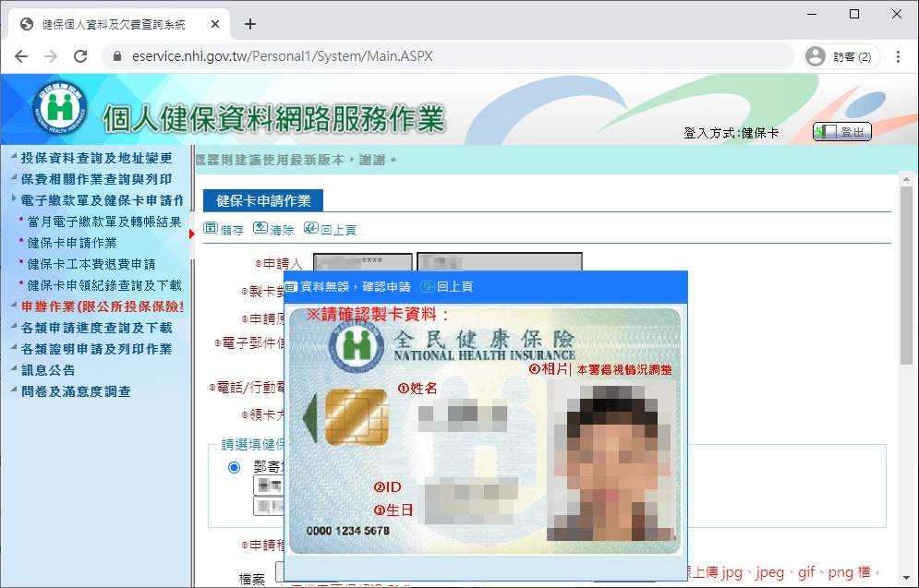This screenshot has height=588, width=919.
Task: Select the 健保卡申請作業 page tab
Action: tap(263, 201)
